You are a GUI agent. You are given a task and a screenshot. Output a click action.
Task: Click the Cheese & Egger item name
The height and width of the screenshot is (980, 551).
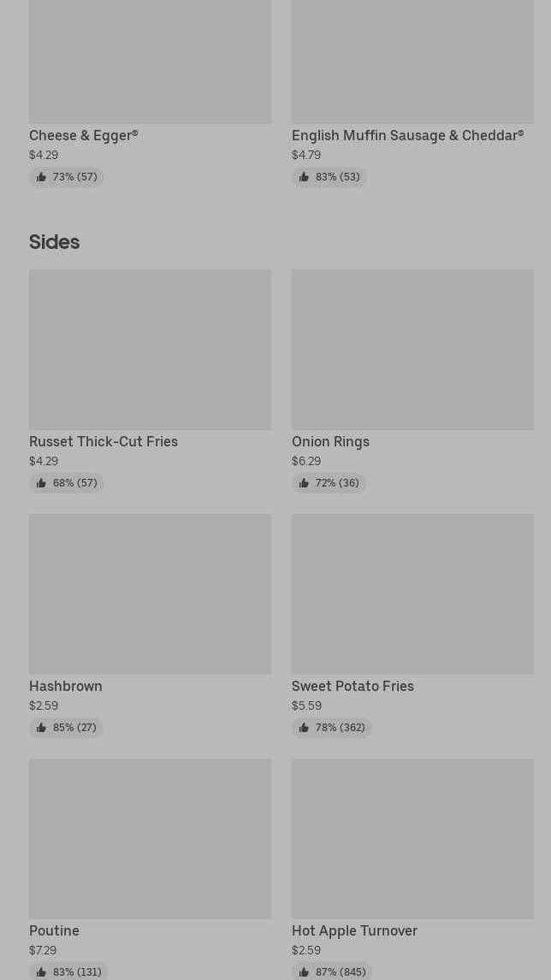pos(83,135)
